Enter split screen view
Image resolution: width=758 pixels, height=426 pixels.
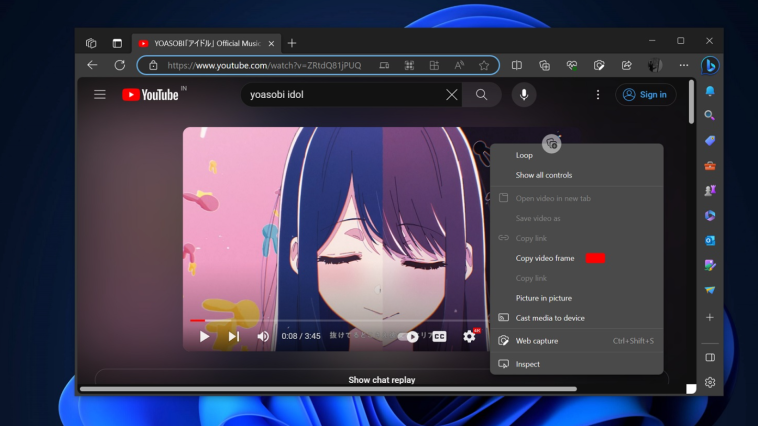(x=516, y=65)
